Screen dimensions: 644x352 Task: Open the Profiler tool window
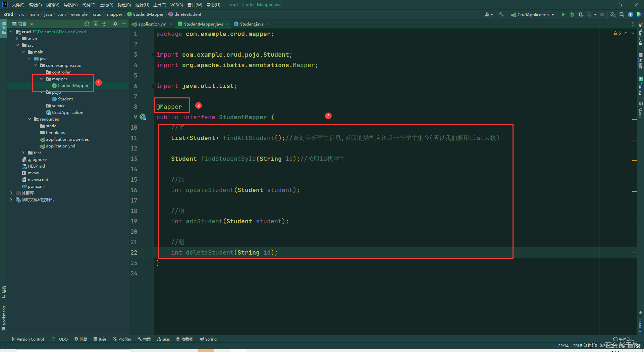(x=122, y=339)
